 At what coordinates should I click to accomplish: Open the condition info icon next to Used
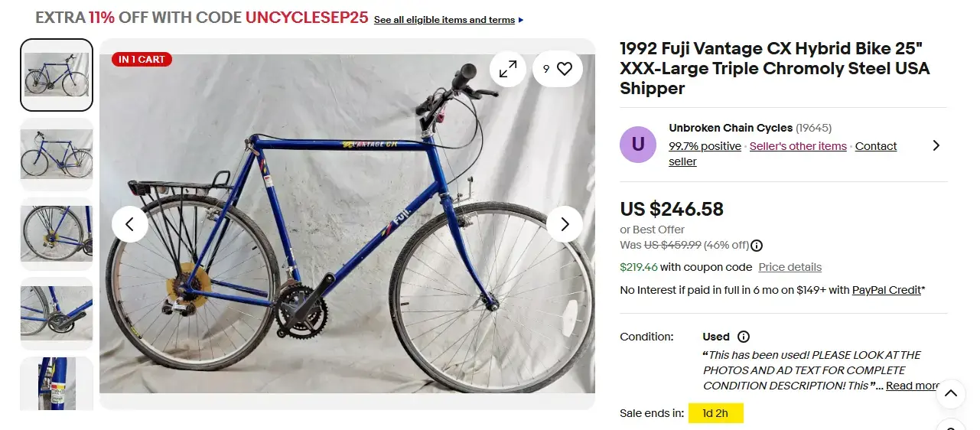744,337
